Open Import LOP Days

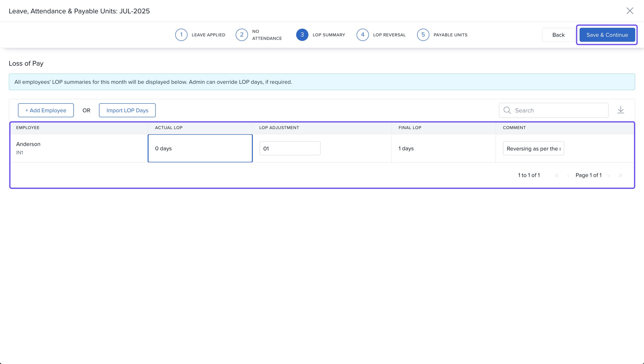coord(127,110)
